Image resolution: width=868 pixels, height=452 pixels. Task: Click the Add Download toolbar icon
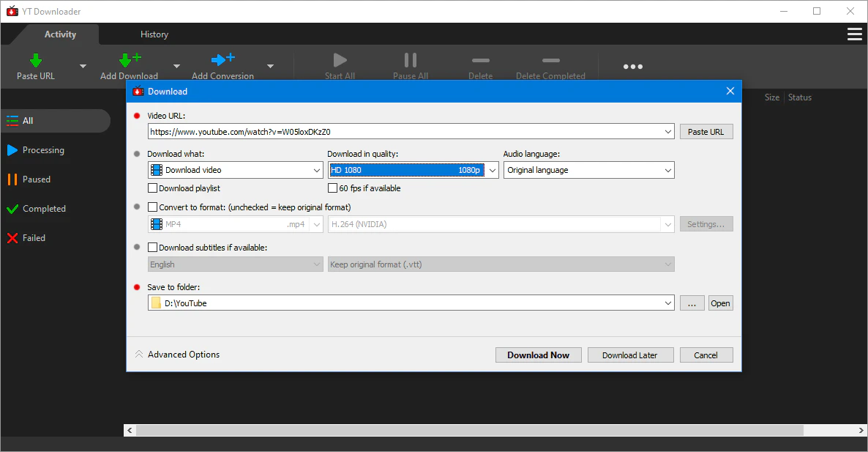[129, 61]
